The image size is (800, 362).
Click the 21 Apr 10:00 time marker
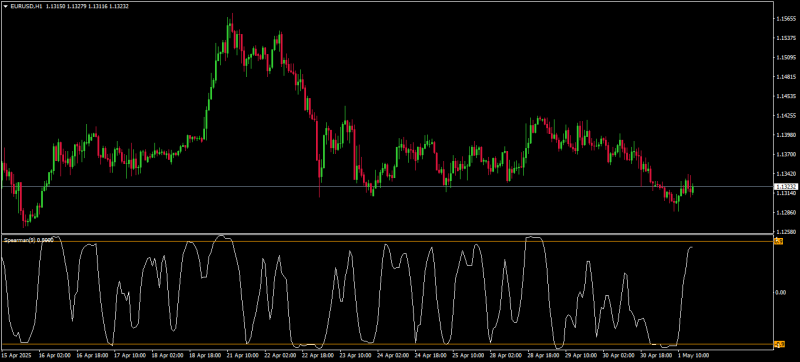click(244, 353)
